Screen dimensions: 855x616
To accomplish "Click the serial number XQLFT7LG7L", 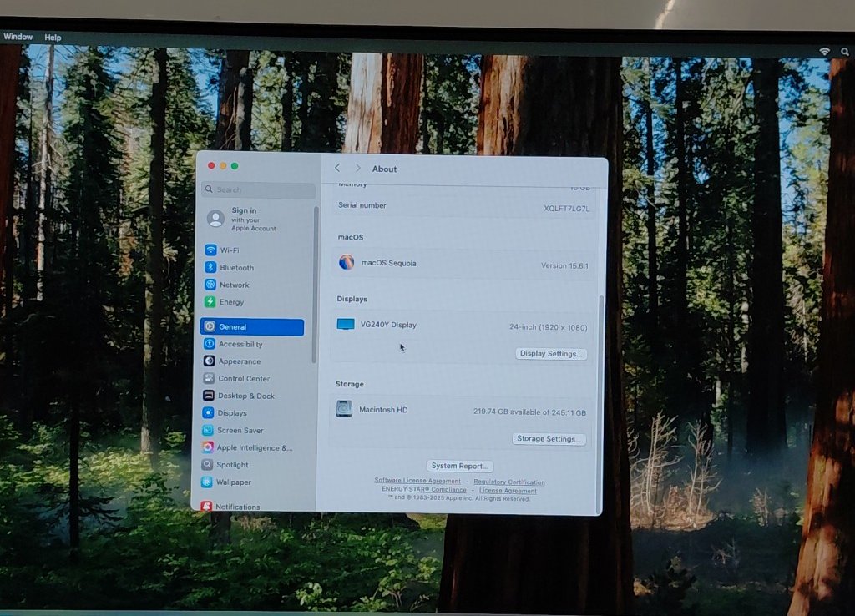I will pyautogui.click(x=567, y=208).
